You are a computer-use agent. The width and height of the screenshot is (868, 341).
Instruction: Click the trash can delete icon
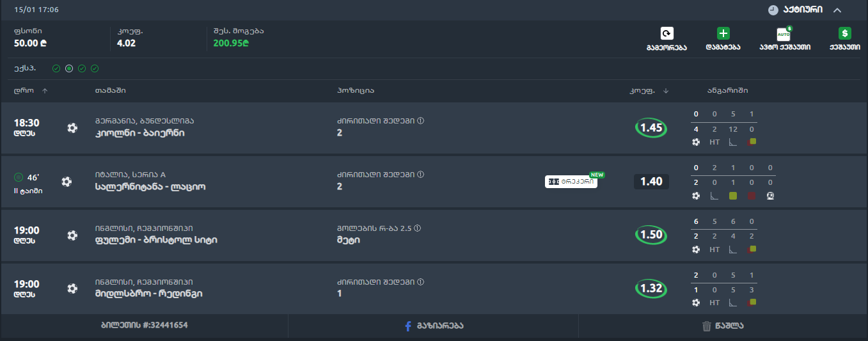coord(706,326)
